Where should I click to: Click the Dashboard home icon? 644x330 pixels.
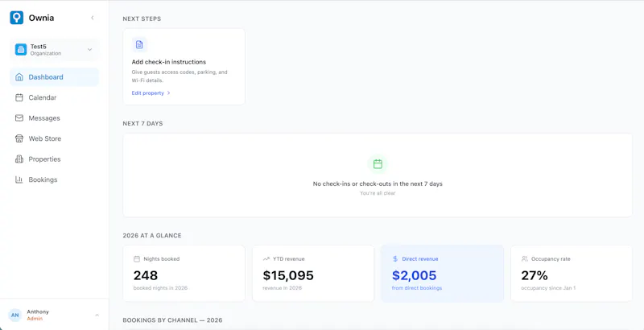[x=19, y=77]
